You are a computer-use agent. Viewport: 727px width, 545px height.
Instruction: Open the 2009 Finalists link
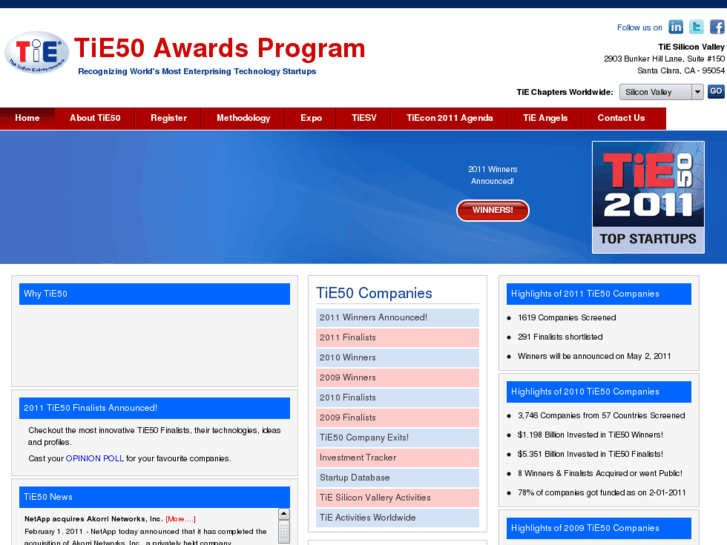397,417
